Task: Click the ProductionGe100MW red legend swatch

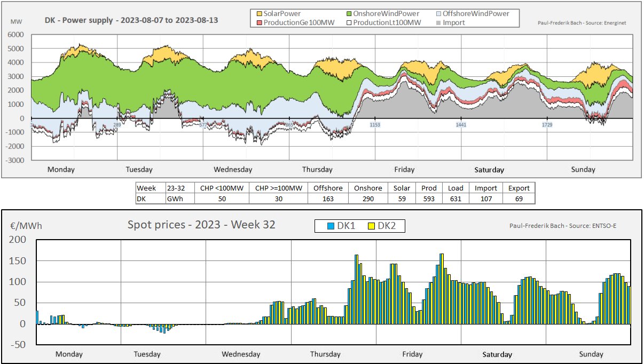Action: click(x=259, y=22)
